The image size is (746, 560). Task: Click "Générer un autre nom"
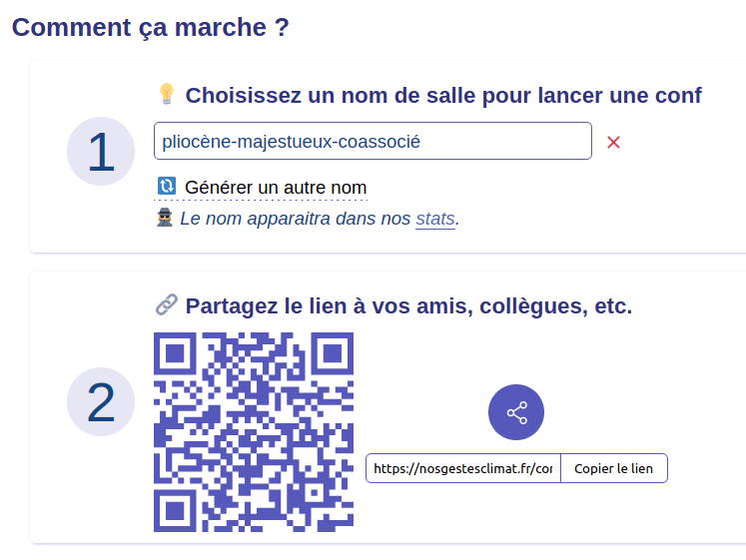(276, 188)
